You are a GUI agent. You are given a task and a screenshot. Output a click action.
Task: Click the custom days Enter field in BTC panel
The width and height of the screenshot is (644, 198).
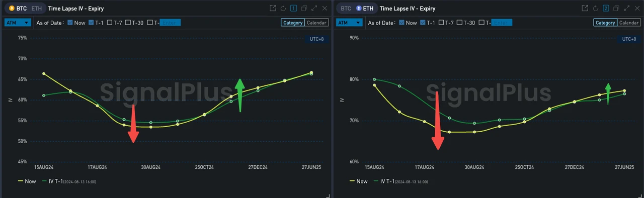pos(170,23)
